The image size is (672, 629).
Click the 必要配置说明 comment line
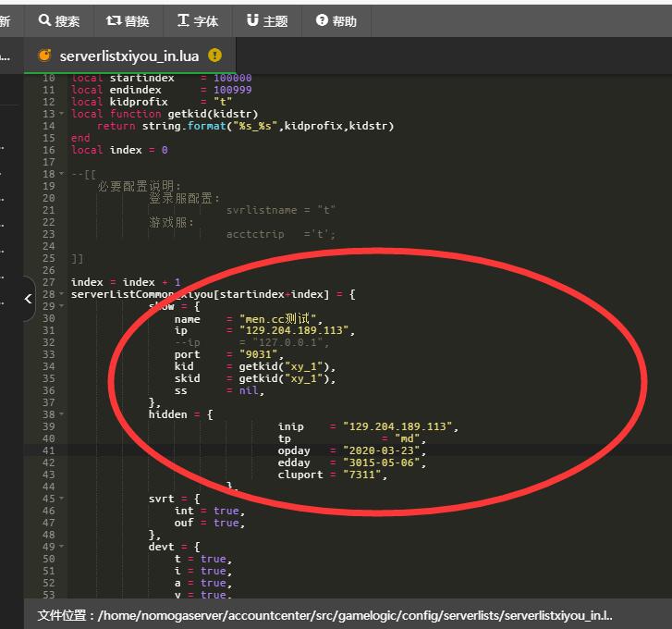(140, 186)
